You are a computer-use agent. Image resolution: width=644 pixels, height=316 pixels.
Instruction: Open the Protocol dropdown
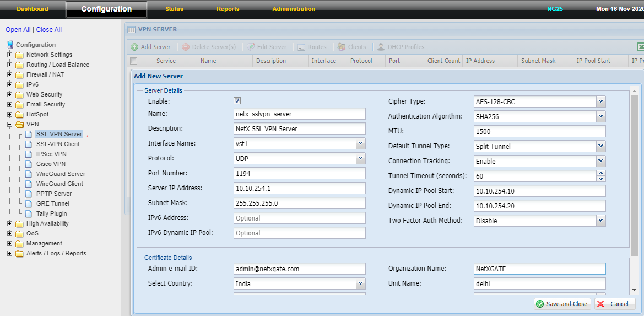tap(360, 158)
